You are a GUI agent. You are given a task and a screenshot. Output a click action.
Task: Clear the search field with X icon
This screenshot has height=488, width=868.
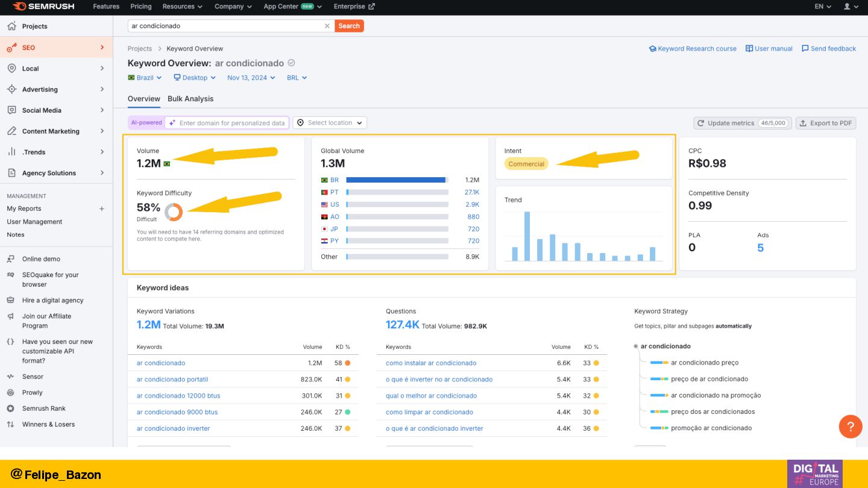(327, 26)
